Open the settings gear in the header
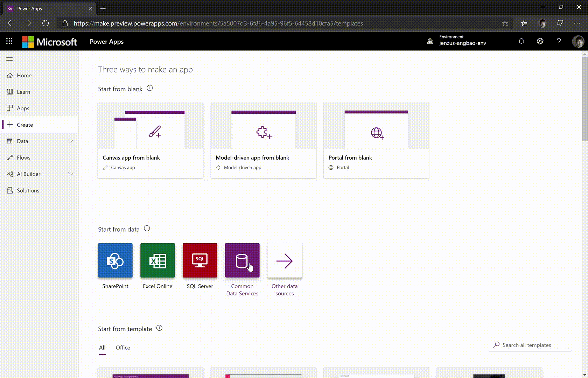588x378 pixels. (540, 41)
